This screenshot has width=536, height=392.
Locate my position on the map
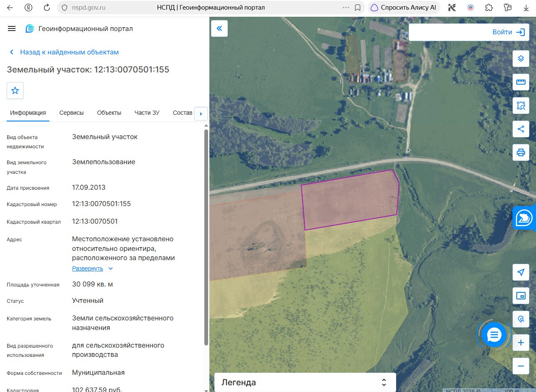[521, 272]
